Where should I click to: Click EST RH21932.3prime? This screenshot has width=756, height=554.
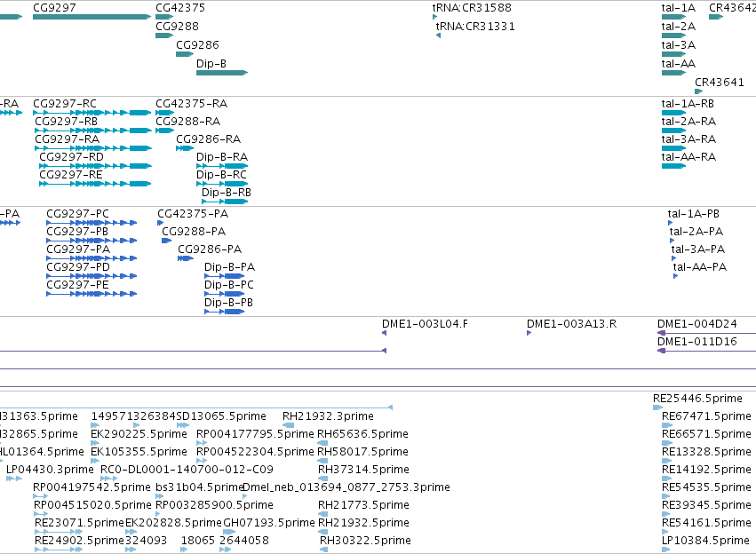(x=289, y=426)
